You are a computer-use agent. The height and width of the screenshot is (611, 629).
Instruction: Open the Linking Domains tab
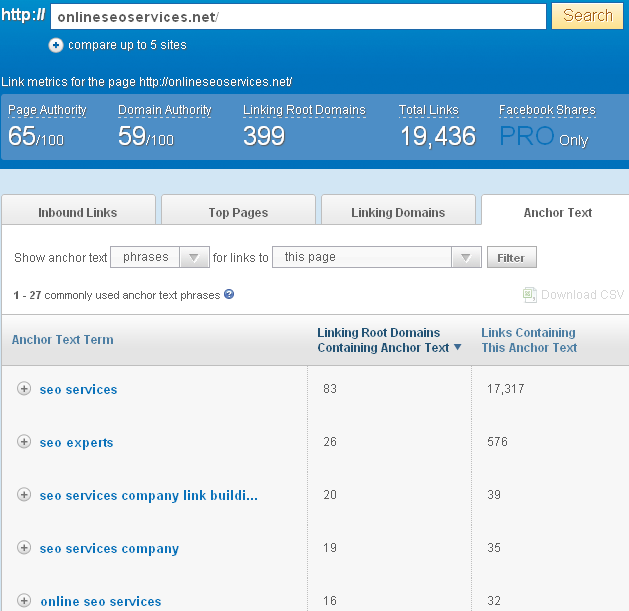click(x=398, y=212)
